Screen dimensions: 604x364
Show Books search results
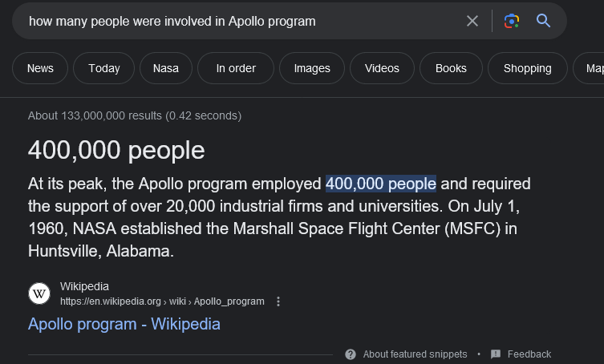click(451, 68)
